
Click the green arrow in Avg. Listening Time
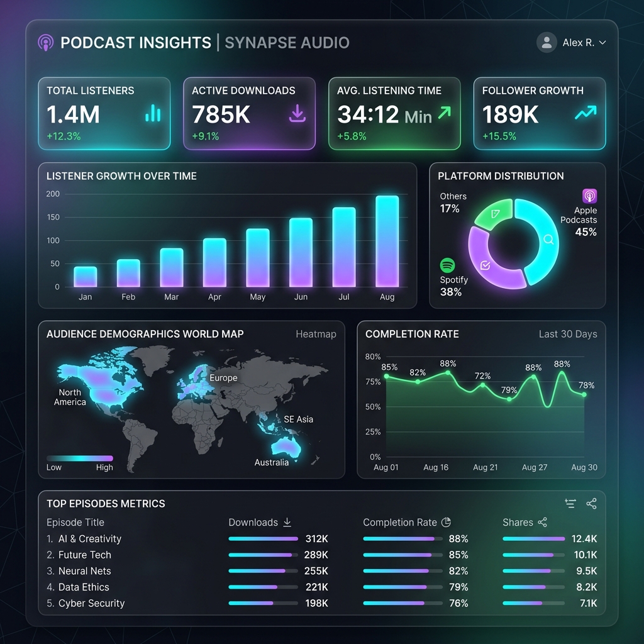[x=444, y=113]
